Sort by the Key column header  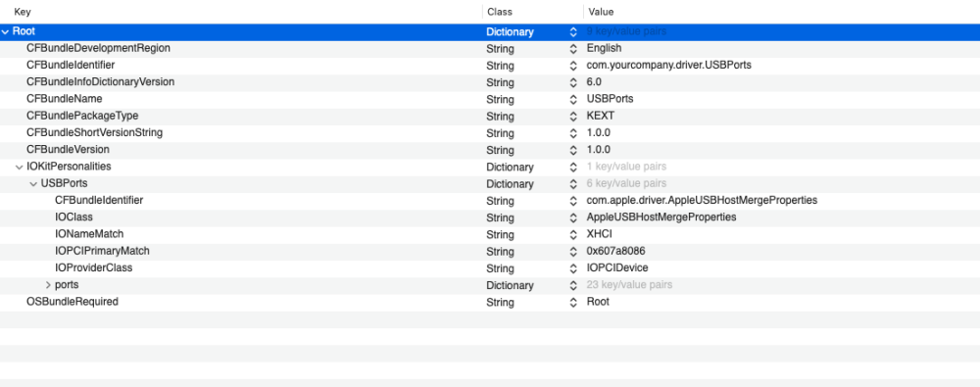23,11
